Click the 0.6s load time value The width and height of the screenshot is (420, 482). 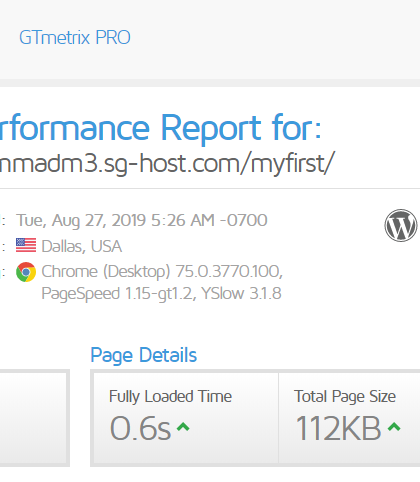pyautogui.click(x=140, y=428)
